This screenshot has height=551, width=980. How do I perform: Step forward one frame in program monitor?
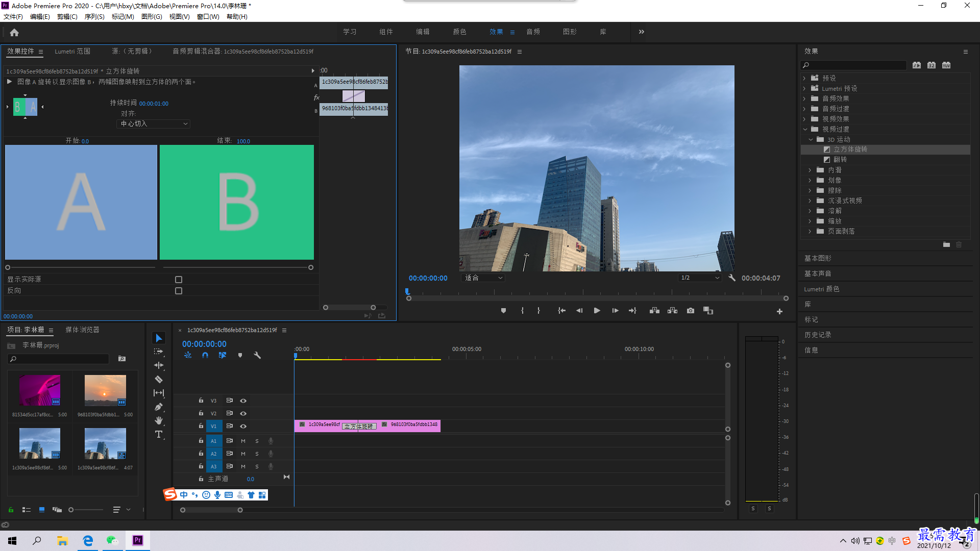(x=615, y=311)
